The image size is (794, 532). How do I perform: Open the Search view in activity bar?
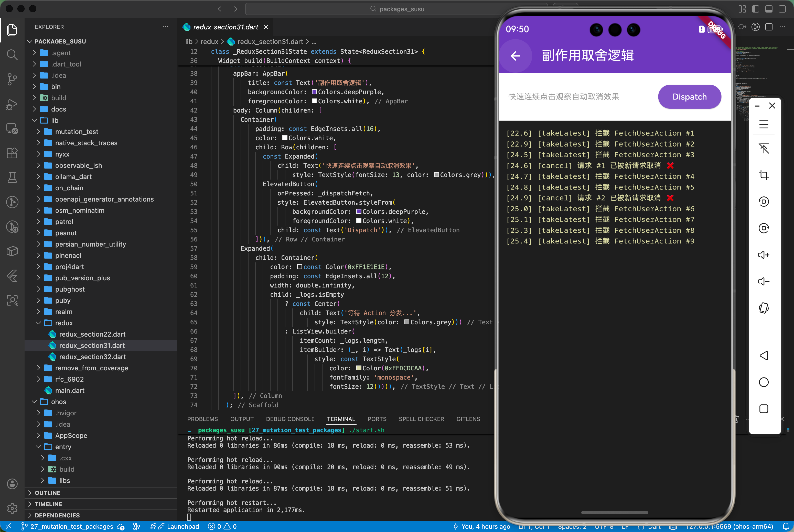[x=12, y=54]
